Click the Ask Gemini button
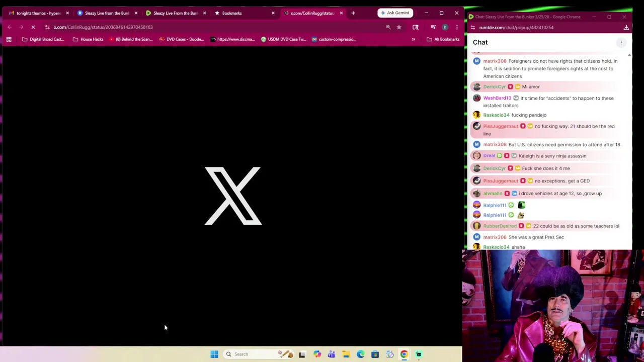Image resolution: width=644 pixels, height=362 pixels. tap(395, 13)
